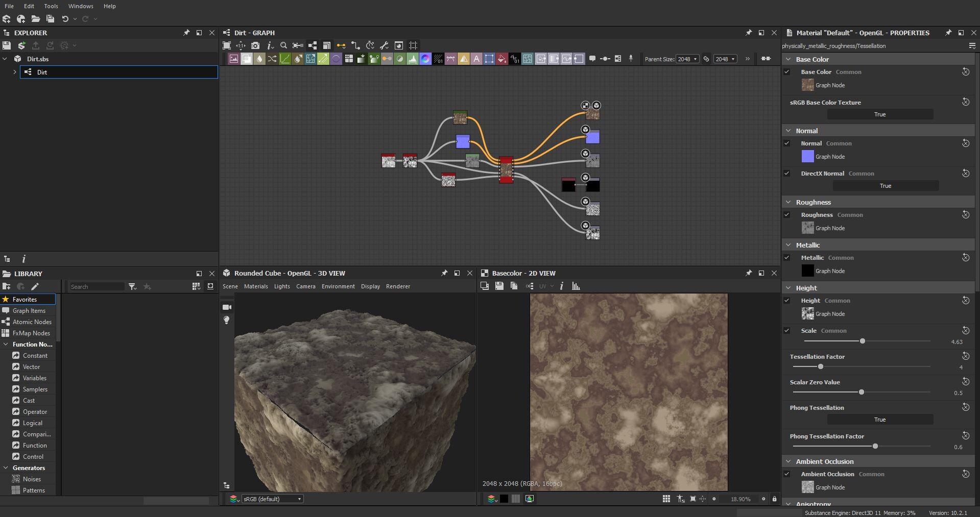
Task: Save the package using Explorer floppy icon
Action: (7, 45)
